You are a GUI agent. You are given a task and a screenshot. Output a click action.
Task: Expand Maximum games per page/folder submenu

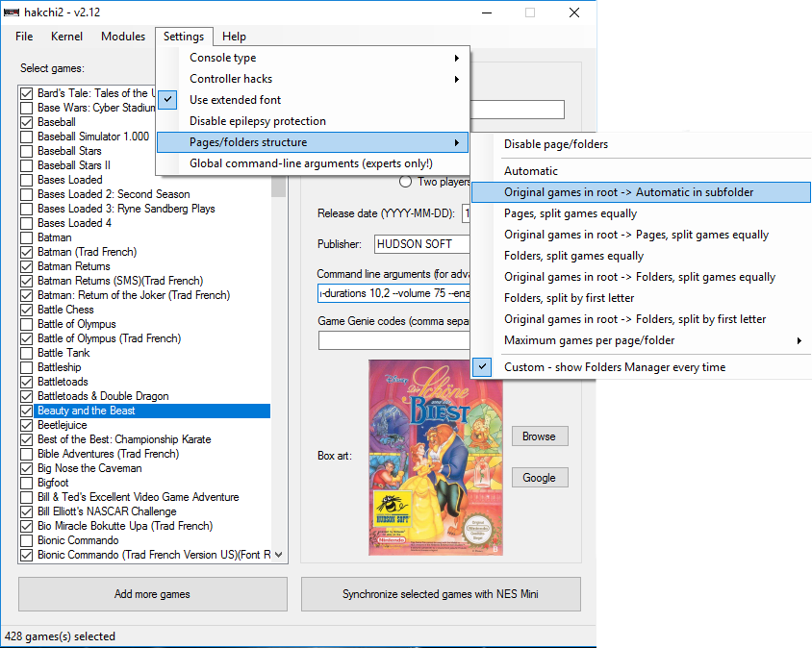641,340
